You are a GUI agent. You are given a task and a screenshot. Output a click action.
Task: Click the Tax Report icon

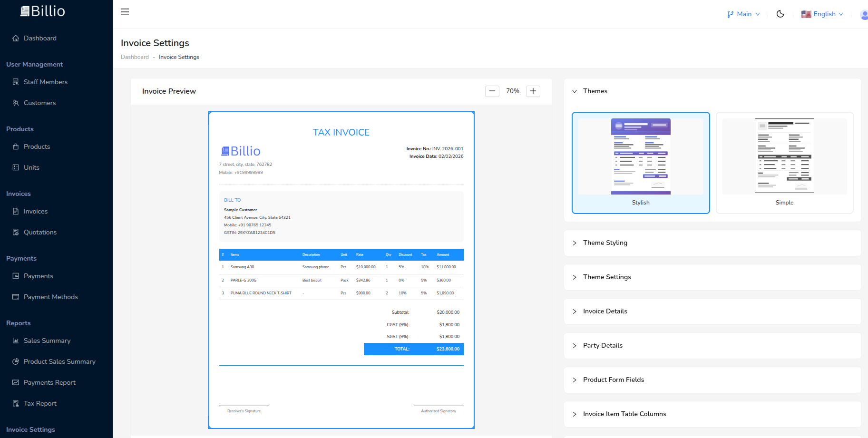click(16, 403)
